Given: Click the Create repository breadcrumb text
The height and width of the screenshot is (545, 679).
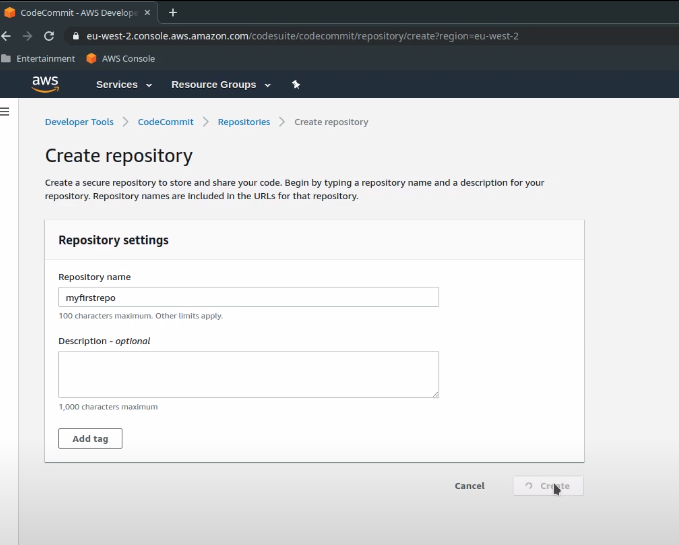Looking at the screenshot, I should pos(331,122).
